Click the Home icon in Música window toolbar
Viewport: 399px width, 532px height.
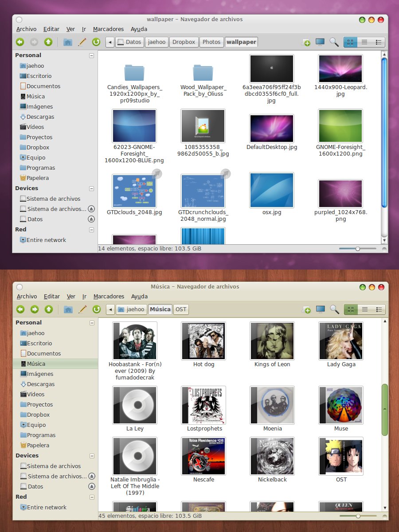[68, 309]
